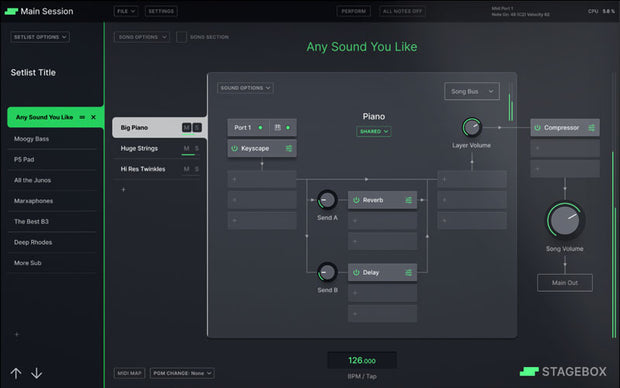620x388 pixels.
Task: Select The Best B3 in the setlist
Action: coord(52,221)
